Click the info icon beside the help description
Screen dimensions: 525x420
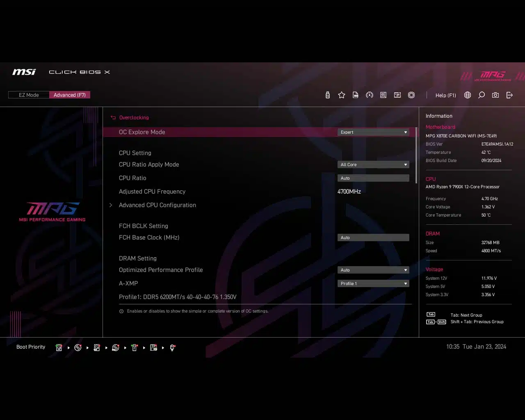click(x=121, y=311)
